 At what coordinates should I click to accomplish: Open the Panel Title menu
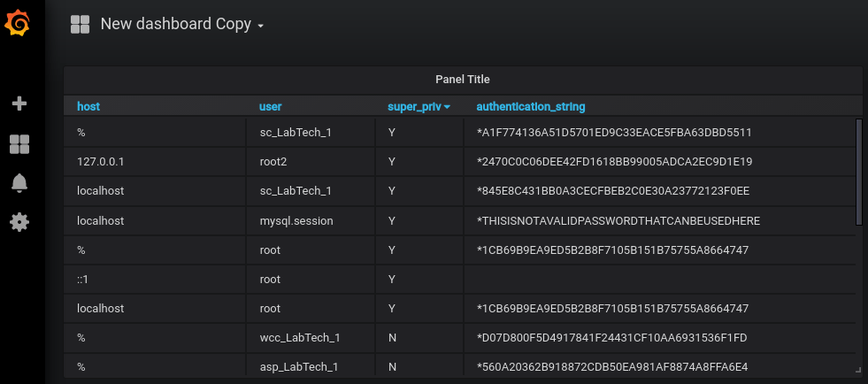[462, 80]
